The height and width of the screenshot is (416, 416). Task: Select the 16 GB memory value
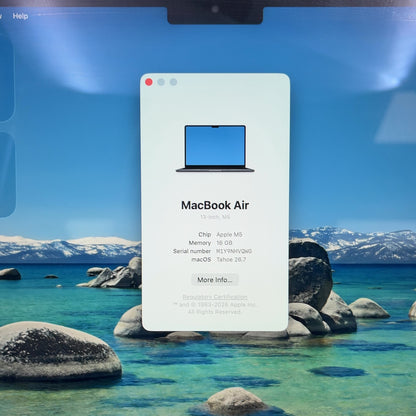pyautogui.click(x=224, y=243)
